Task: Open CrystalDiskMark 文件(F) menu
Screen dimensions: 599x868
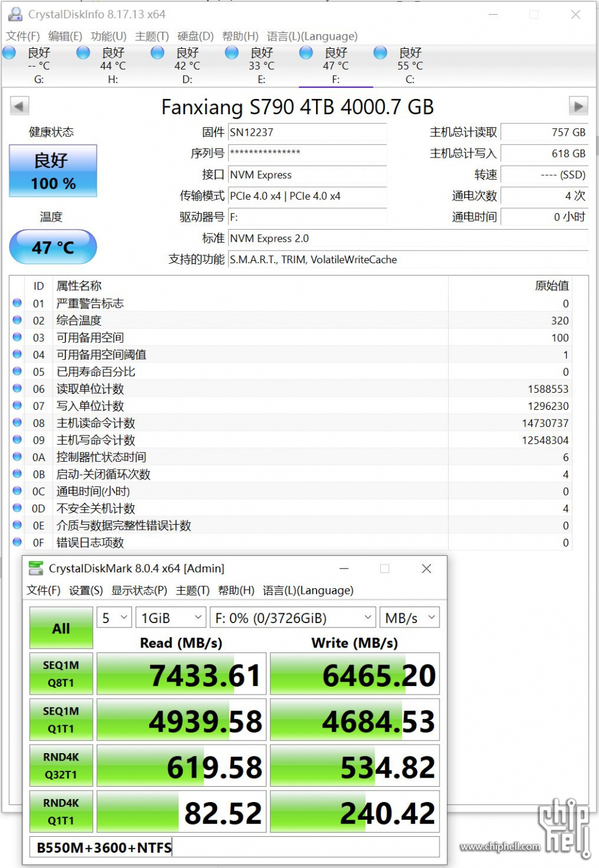Action: [x=43, y=590]
